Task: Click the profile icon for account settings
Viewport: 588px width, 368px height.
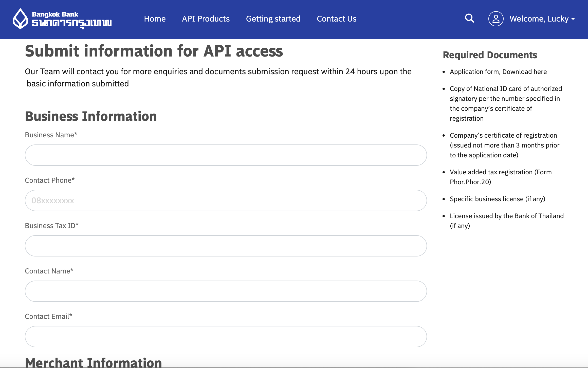Action: [x=495, y=19]
